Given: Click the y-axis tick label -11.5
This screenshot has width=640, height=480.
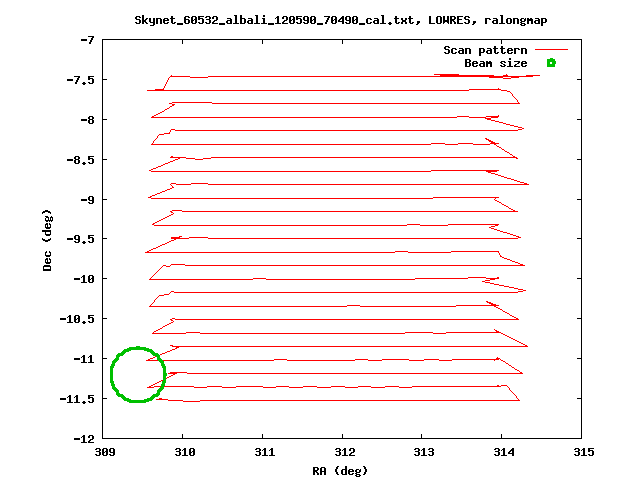Looking at the screenshot, I should [x=77, y=399].
